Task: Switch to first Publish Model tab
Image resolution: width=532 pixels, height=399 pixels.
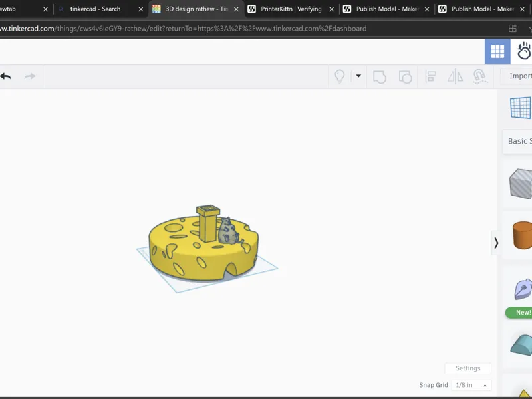Action: click(388, 9)
